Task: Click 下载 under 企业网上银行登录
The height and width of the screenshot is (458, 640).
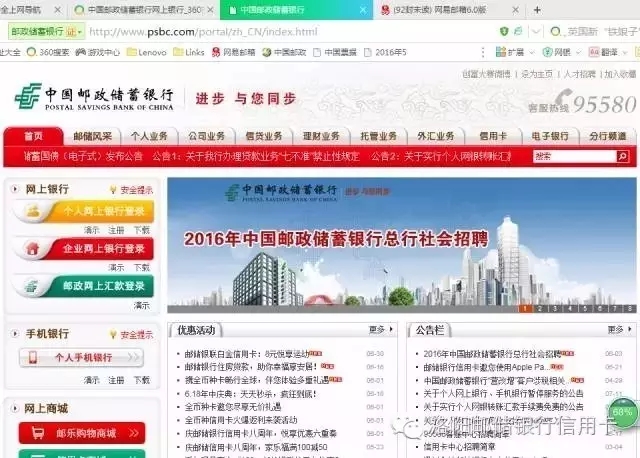Action: pyautogui.click(x=142, y=267)
